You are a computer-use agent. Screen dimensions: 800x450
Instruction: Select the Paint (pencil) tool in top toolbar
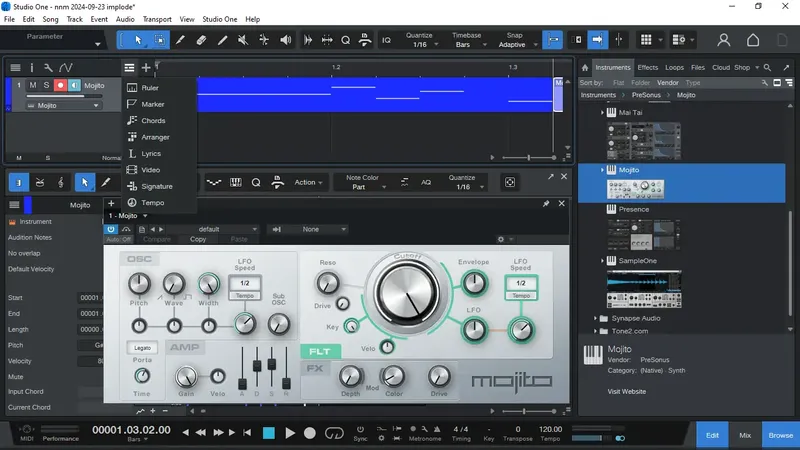(180, 40)
